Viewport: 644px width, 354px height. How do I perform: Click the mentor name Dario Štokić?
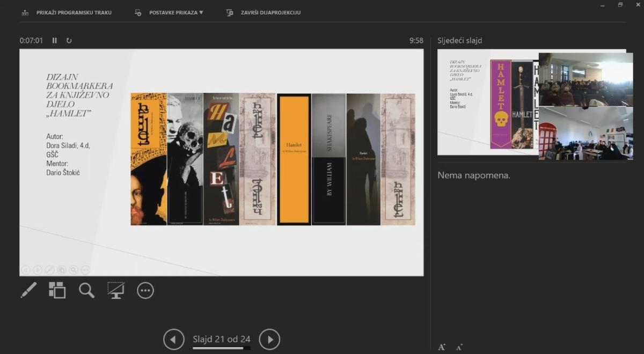pyautogui.click(x=63, y=172)
